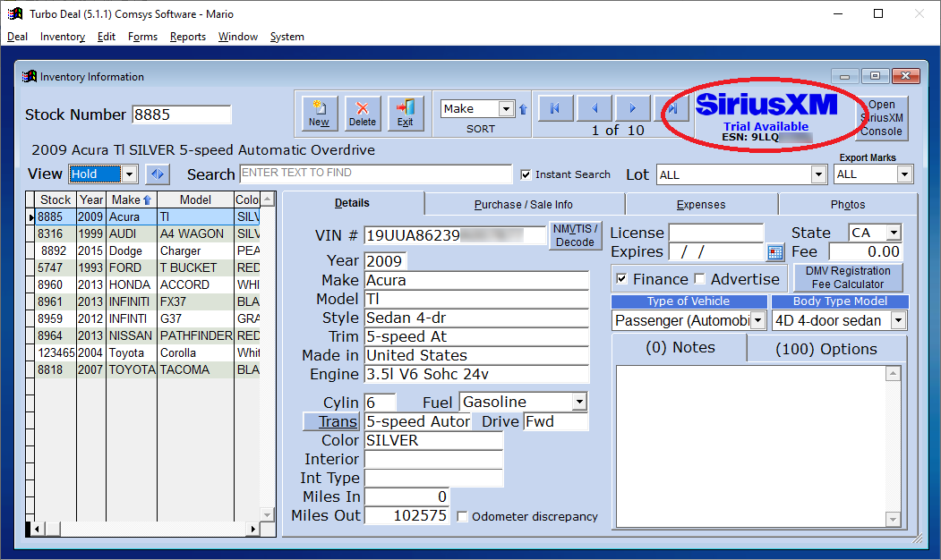Click the New inventory toolbar button
The image size is (941, 560).
[x=320, y=114]
